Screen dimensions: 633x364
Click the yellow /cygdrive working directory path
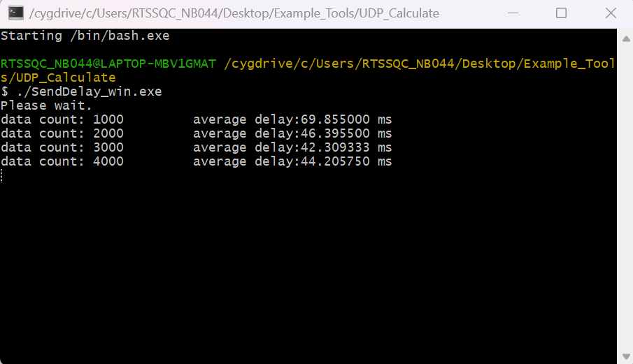click(418, 64)
